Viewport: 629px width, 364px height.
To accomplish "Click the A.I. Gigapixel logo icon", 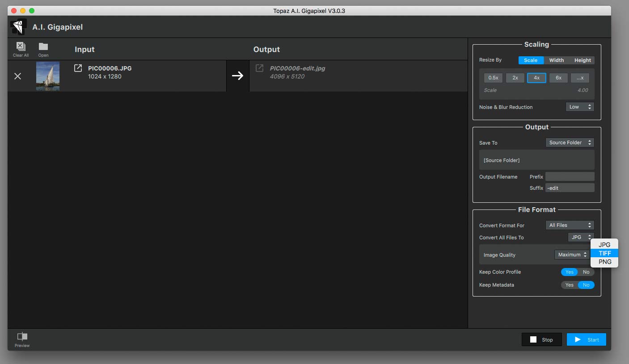I will (18, 27).
